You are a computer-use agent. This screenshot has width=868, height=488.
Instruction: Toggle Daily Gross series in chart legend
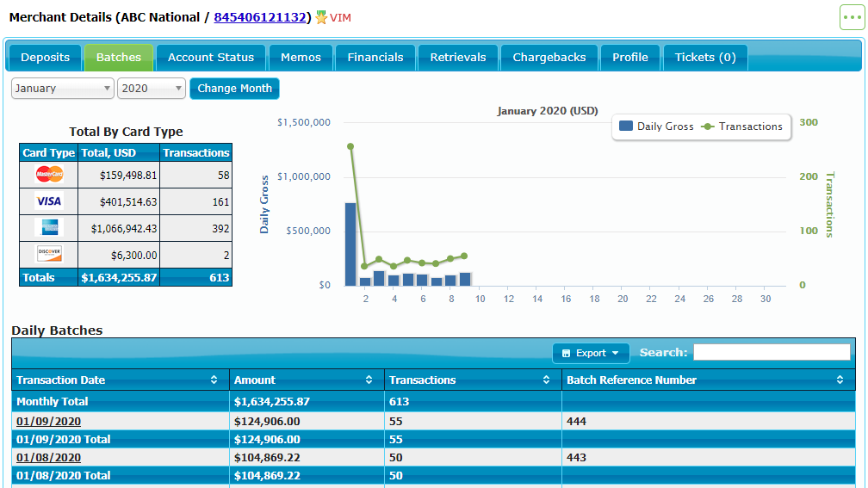pyautogui.click(x=656, y=127)
